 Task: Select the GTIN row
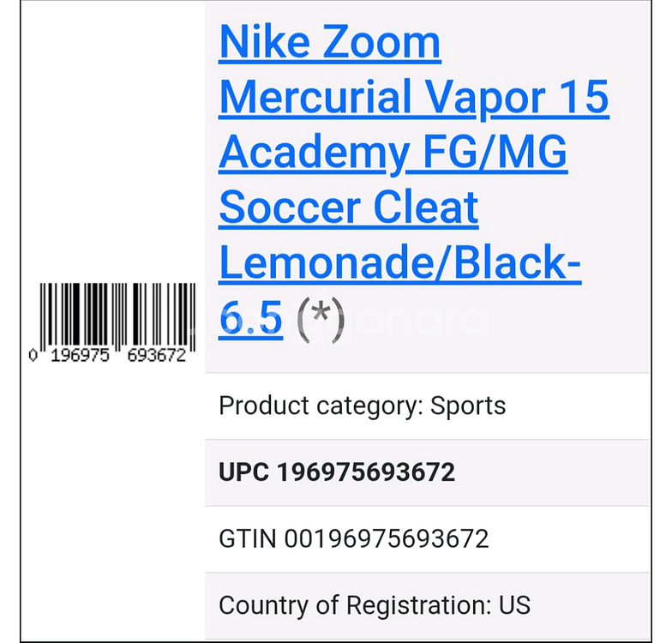[427, 539]
